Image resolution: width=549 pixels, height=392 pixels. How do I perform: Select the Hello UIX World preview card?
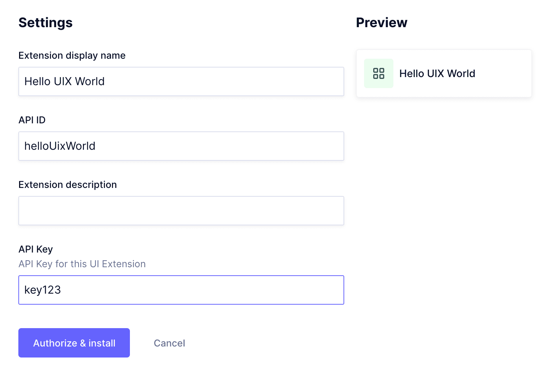[444, 73]
